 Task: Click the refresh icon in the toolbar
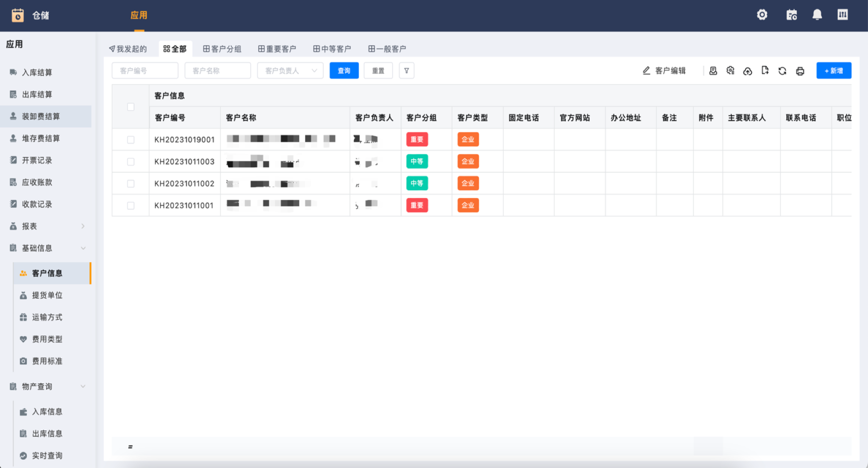click(x=782, y=71)
